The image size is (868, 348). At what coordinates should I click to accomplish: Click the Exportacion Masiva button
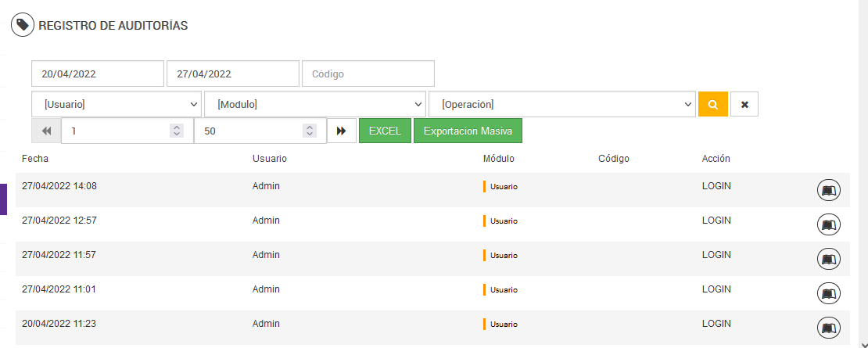pos(468,131)
